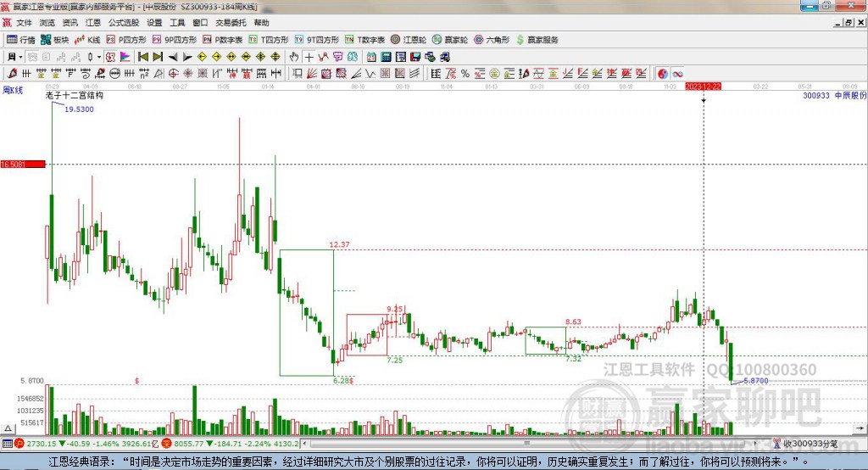
Task: Click the percent sign tool icon
Action: 465,74
